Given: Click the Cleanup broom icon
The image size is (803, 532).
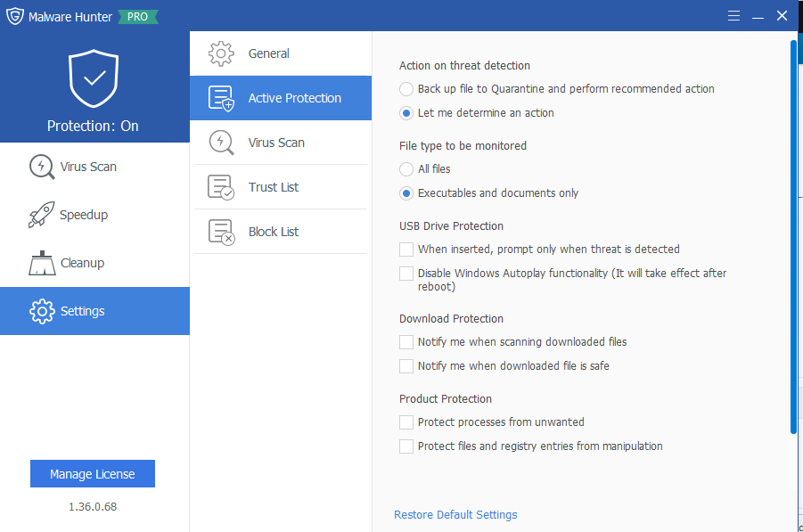Looking at the screenshot, I should click(x=42, y=263).
